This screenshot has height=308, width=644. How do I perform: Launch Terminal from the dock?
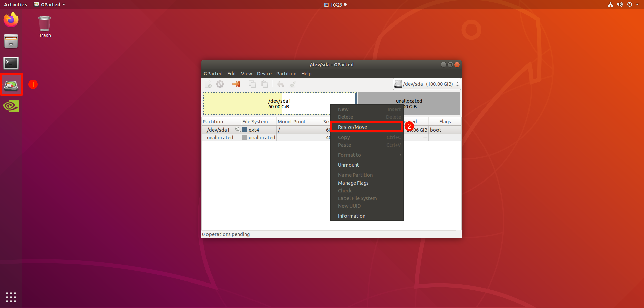(11, 63)
